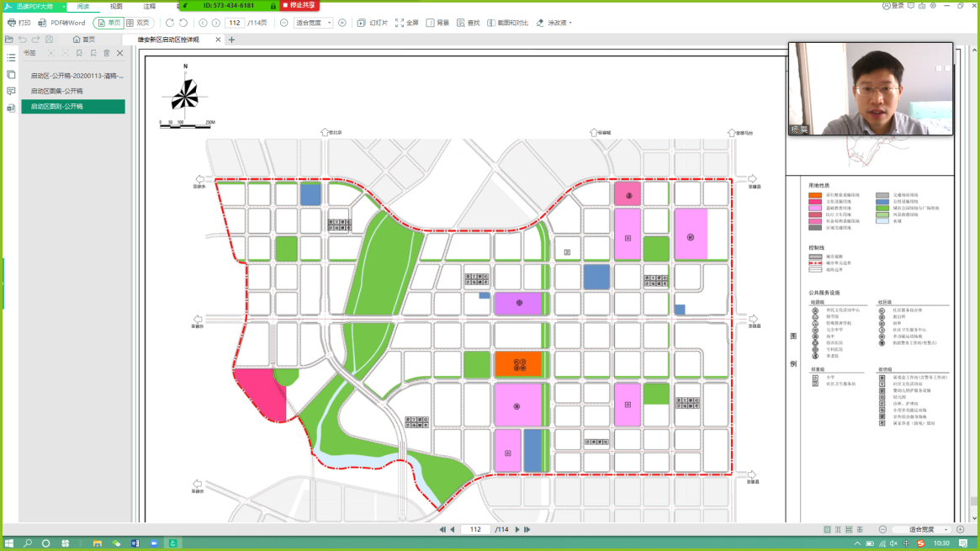
Task: Select bookmark 启动区图集-公开稿
Action: pos(57,91)
